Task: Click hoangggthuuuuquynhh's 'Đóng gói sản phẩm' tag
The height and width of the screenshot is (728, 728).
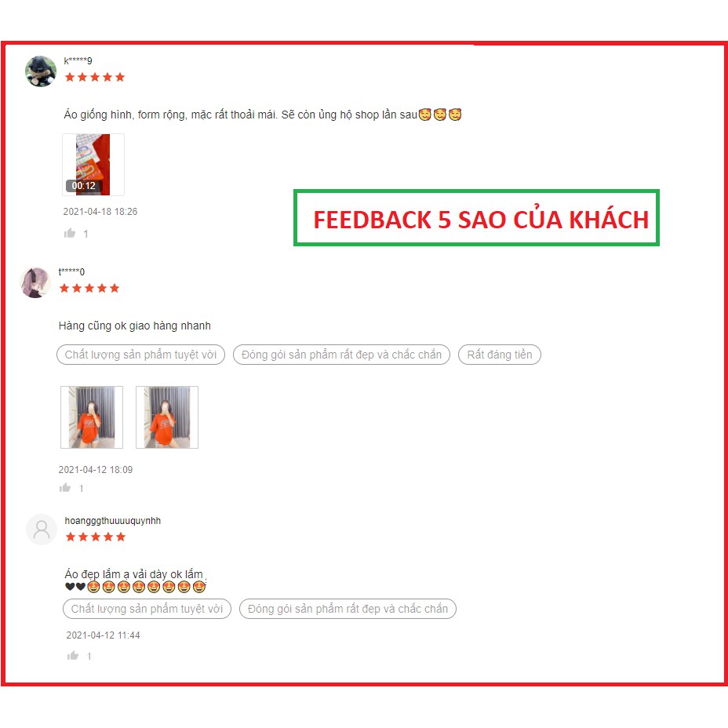Action: click(x=348, y=609)
